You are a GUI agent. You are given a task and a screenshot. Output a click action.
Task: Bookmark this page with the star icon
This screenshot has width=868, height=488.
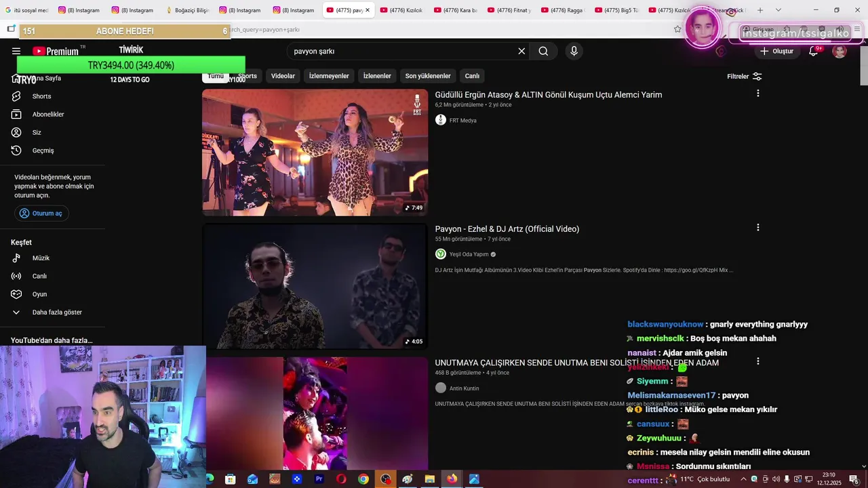coord(677,29)
